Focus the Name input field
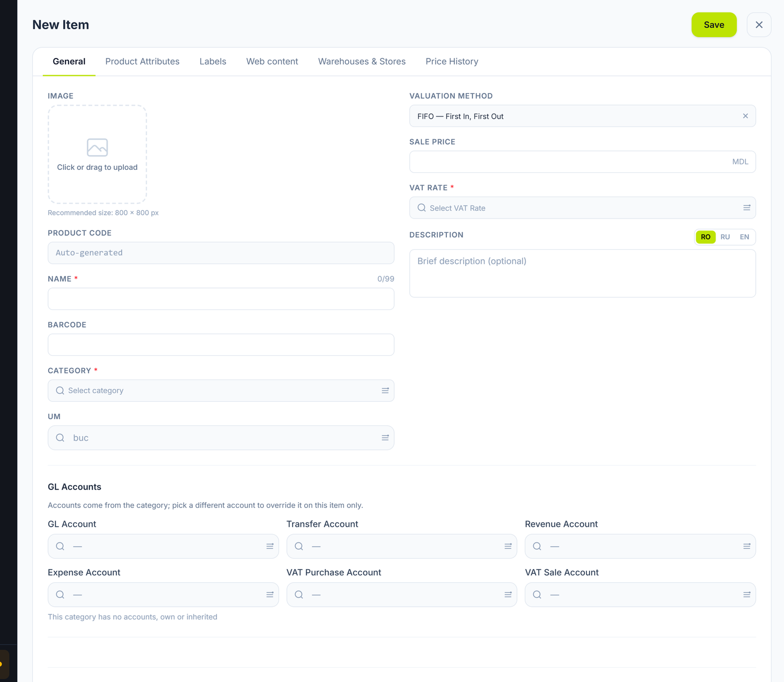The width and height of the screenshot is (784, 682). [x=221, y=299]
